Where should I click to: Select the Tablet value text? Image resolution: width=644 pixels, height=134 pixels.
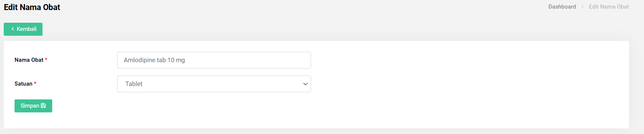(x=134, y=84)
